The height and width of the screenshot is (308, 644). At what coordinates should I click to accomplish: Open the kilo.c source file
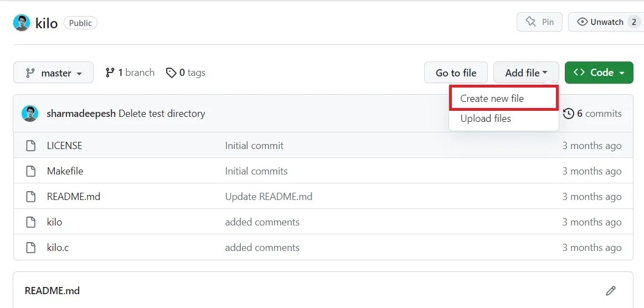coord(58,248)
